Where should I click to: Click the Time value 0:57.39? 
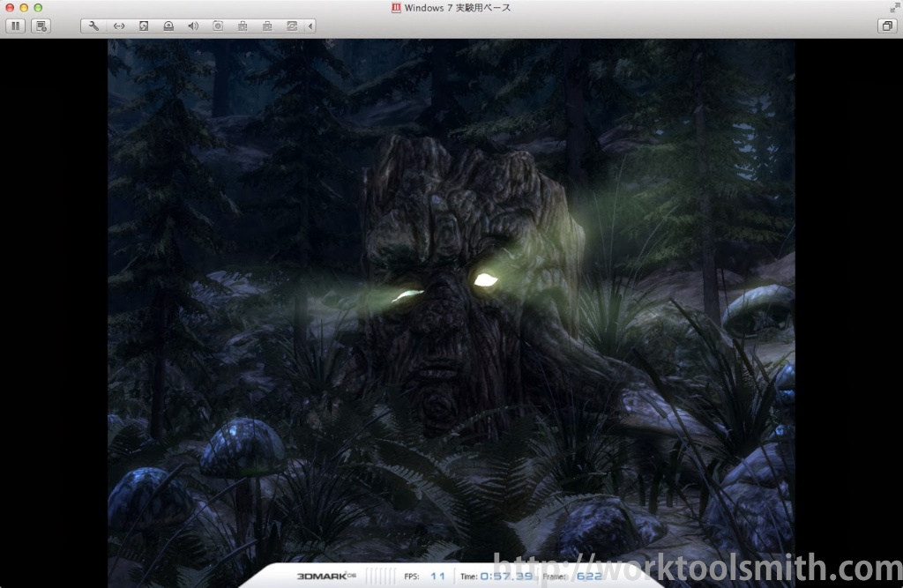tap(506, 576)
